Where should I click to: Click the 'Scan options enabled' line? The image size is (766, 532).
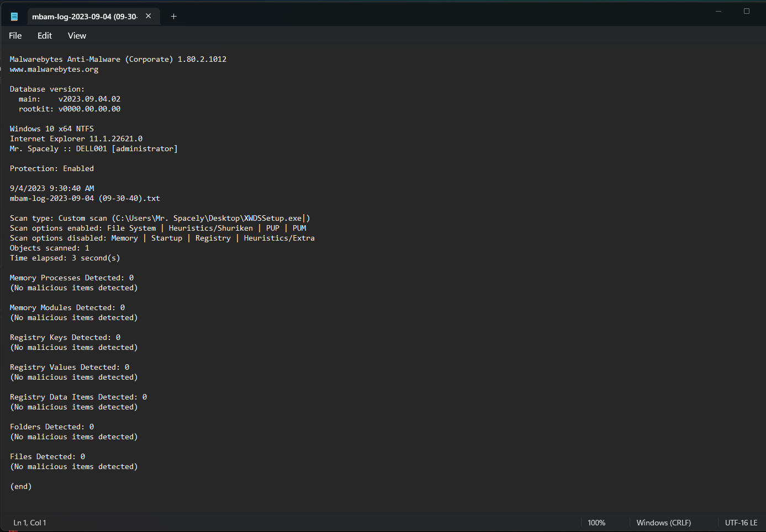click(x=158, y=228)
